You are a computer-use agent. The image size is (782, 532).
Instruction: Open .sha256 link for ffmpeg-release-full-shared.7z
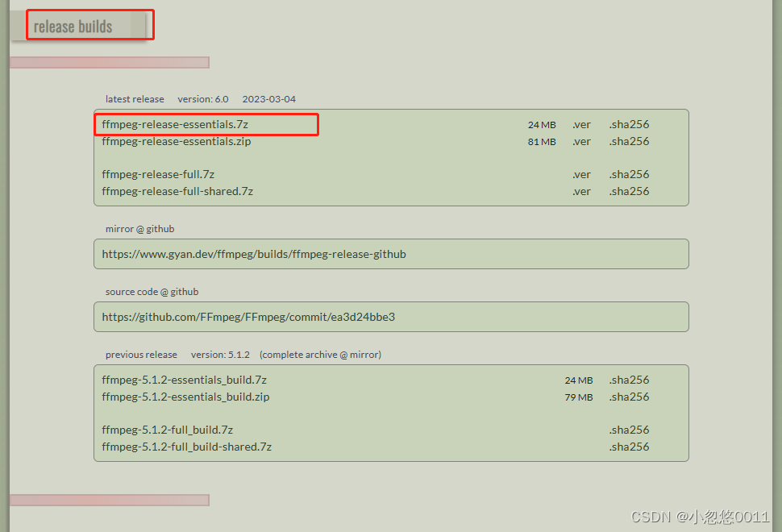629,191
